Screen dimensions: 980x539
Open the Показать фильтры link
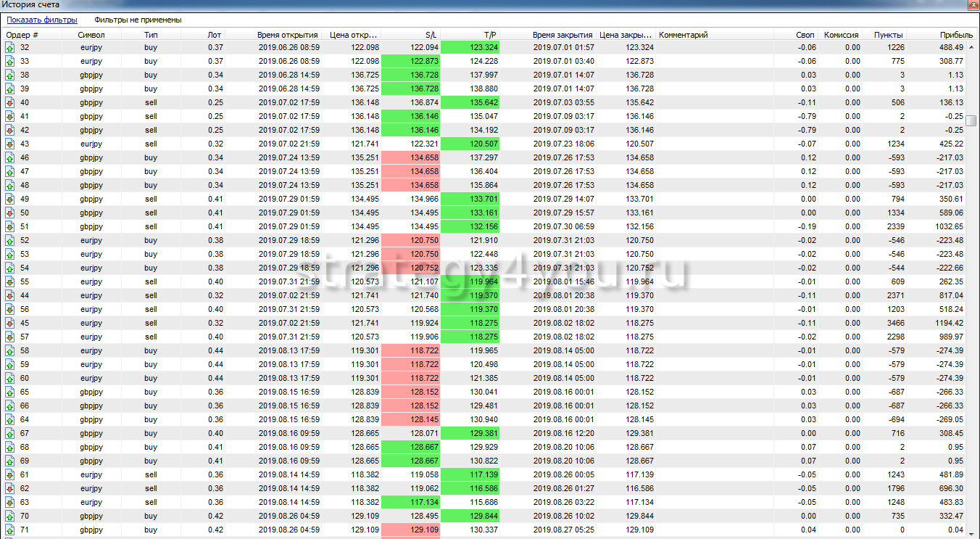(42, 20)
